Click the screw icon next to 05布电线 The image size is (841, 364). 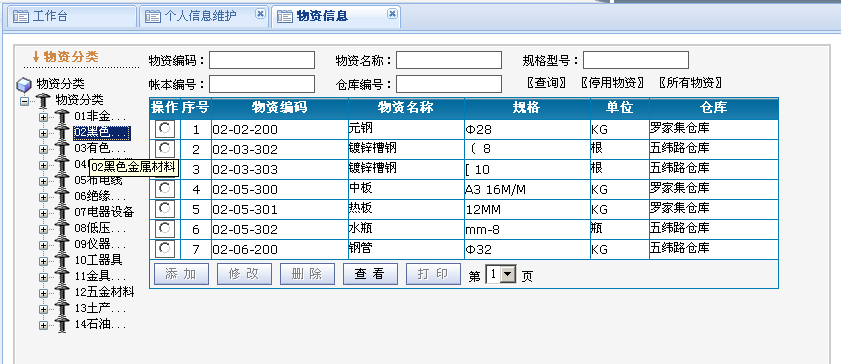[62, 181]
